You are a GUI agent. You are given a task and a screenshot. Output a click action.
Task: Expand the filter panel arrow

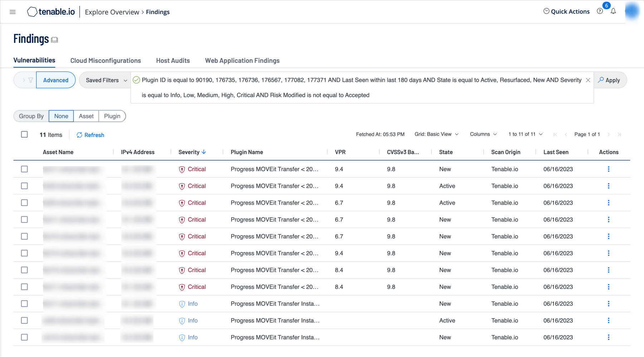pyautogui.click(x=24, y=80)
